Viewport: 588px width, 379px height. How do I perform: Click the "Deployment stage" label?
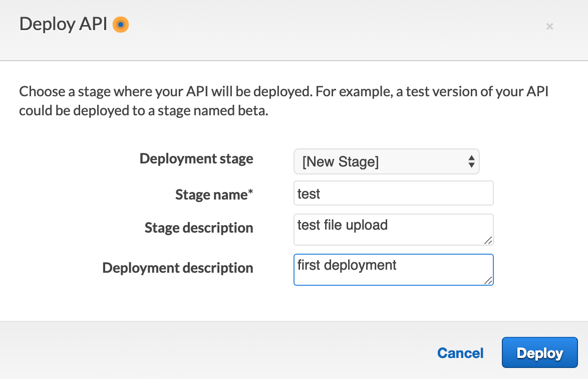point(196,159)
